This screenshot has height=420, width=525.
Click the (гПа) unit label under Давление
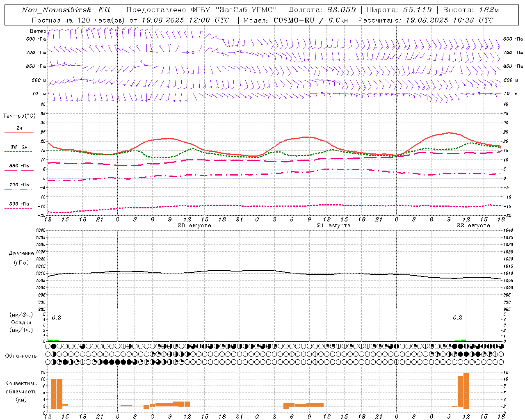[21, 263]
